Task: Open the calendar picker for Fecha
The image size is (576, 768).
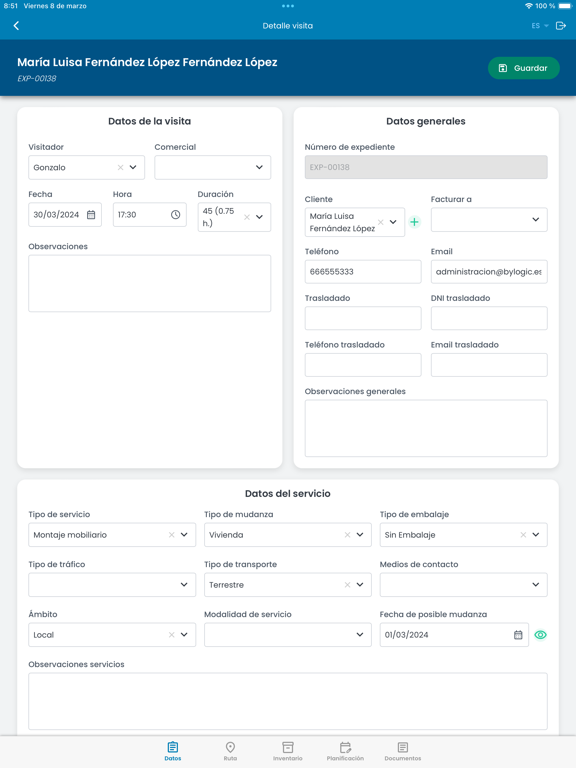Action: click(x=91, y=215)
